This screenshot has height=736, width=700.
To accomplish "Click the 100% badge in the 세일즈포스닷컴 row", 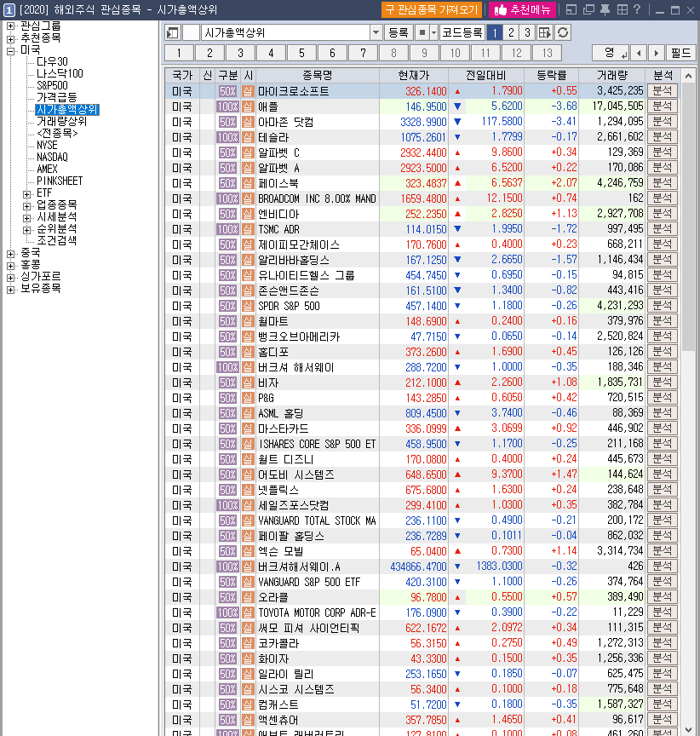I will (227, 505).
